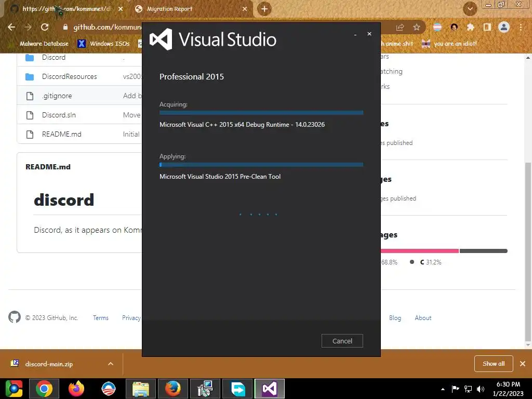Open Chrome from the taskbar
The height and width of the screenshot is (399, 532).
(44, 389)
